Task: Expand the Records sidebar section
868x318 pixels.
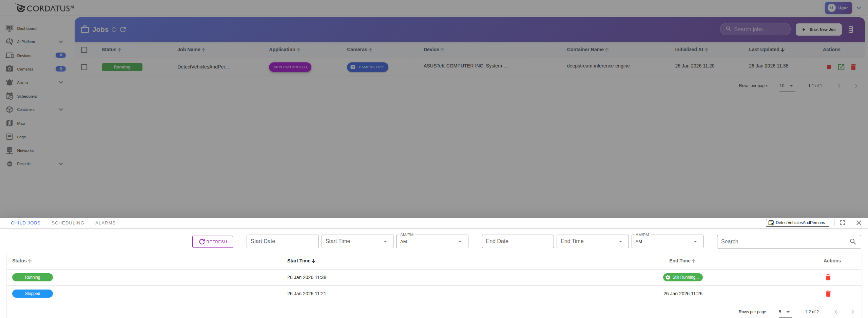Action: pyautogui.click(x=61, y=164)
